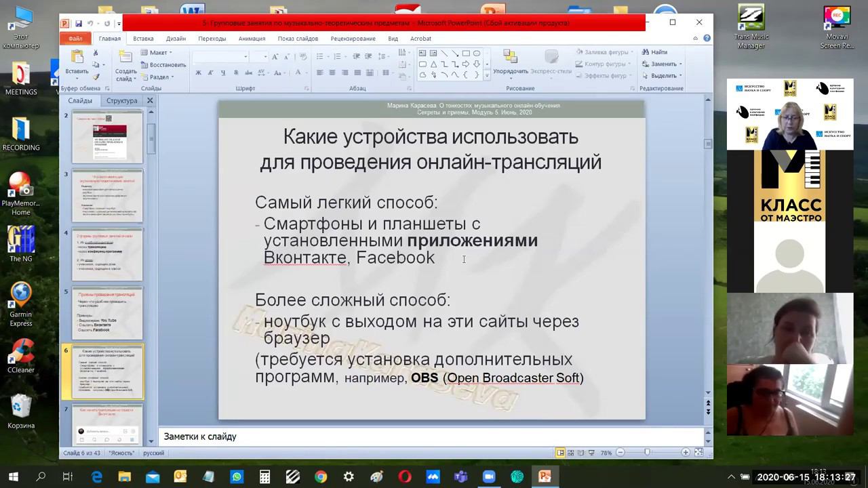Screen dimensions: 868x488
Task: Click the Найти find button
Action: click(655, 52)
